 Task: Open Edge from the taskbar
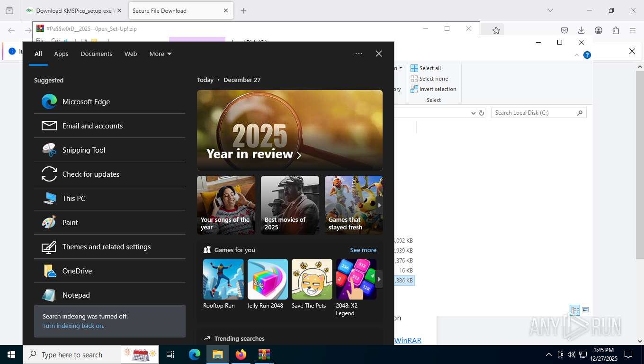point(195,355)
